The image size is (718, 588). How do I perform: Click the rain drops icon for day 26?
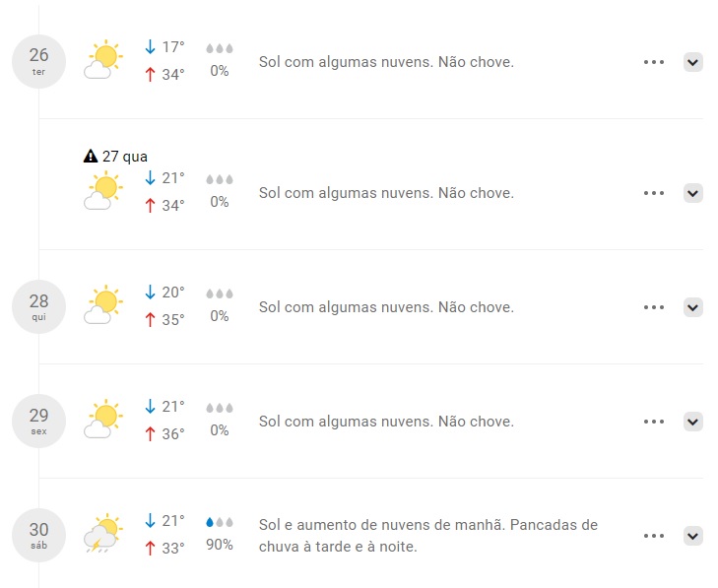click(220, 48)
